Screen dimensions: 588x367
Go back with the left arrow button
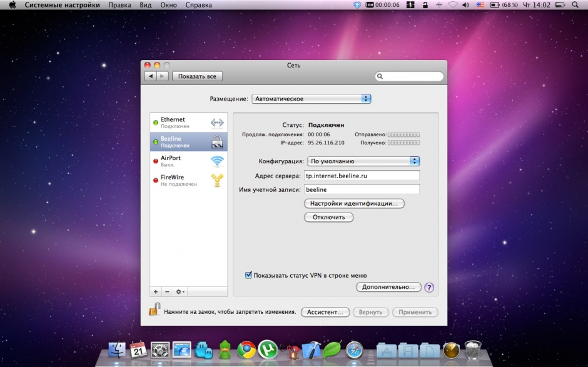[x=150, y=76]
